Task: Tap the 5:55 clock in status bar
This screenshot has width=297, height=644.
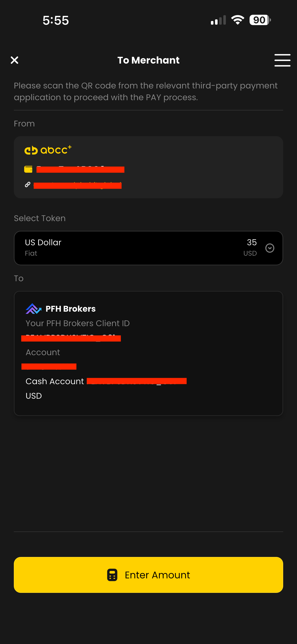Action: [55, 20]
